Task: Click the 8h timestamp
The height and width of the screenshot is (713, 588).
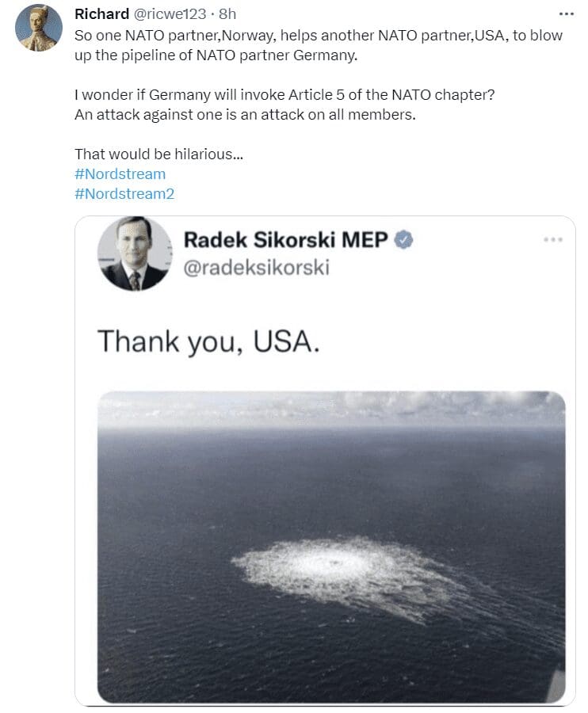Action: 227,14
